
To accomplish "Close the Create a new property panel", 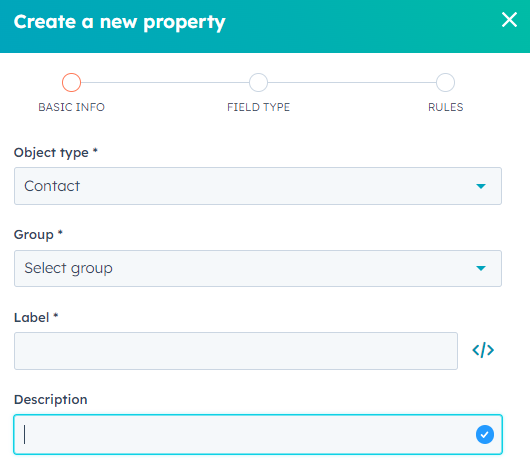I will coord(509,20).
